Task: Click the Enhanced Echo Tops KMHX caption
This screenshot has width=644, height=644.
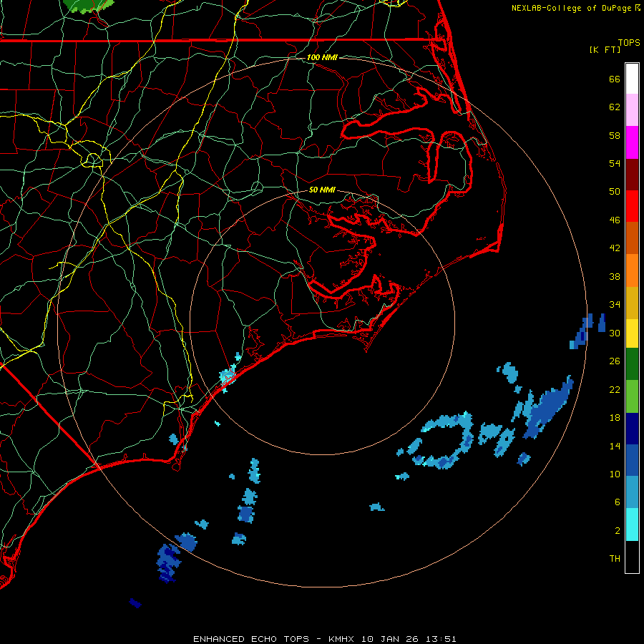Action: pos(324,639)
